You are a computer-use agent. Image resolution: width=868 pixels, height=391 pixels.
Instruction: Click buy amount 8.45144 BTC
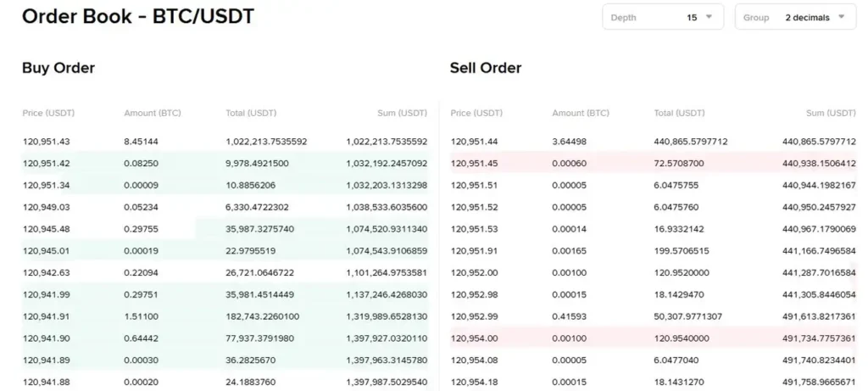(142, 142)
